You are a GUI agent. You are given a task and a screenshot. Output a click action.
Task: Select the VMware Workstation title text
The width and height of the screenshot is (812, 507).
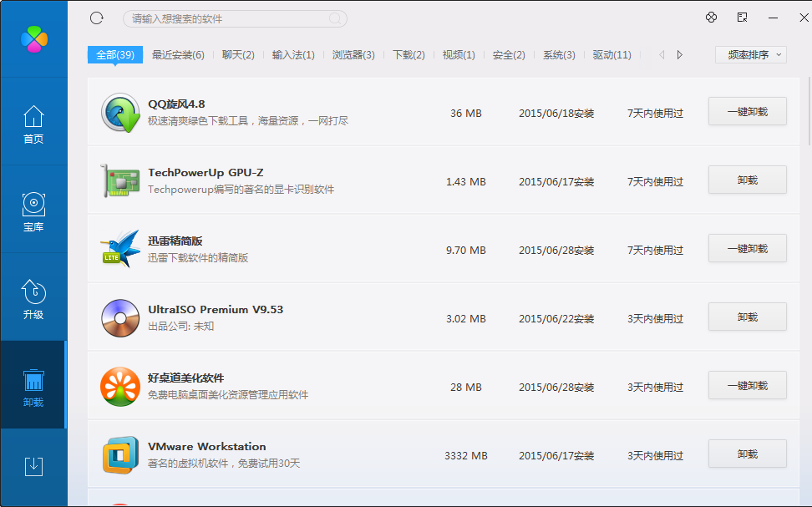[207, 446]
